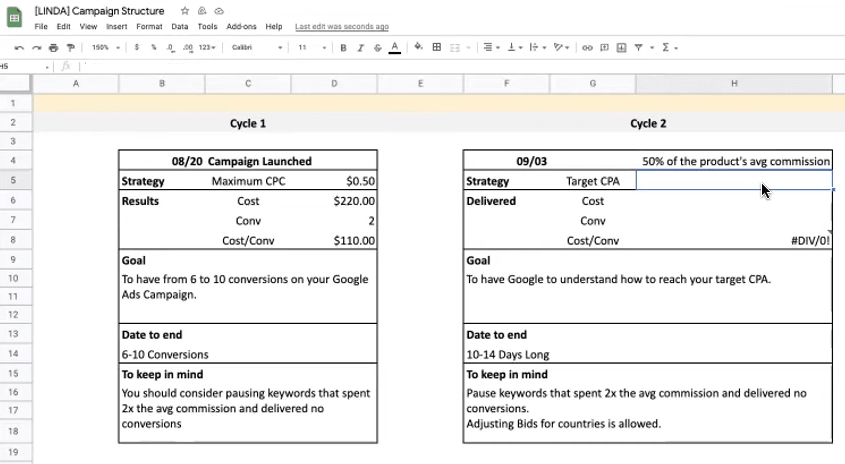Click the merge cells icon
Viewport: 845px width, 464px height.
(x=455, y=48)
